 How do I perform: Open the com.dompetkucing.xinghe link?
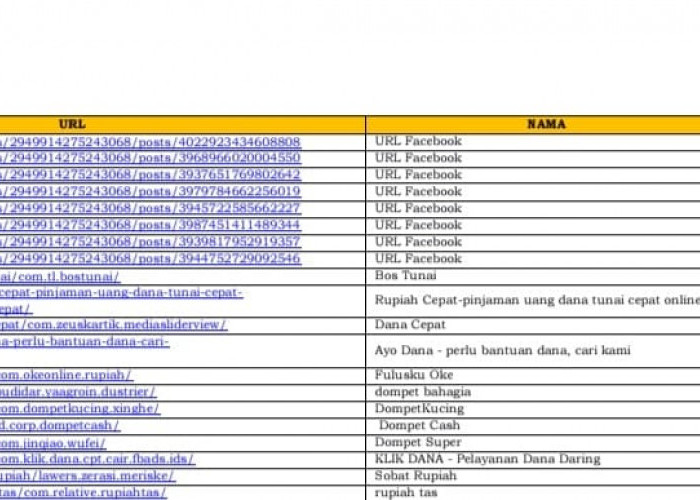point(80,409)
